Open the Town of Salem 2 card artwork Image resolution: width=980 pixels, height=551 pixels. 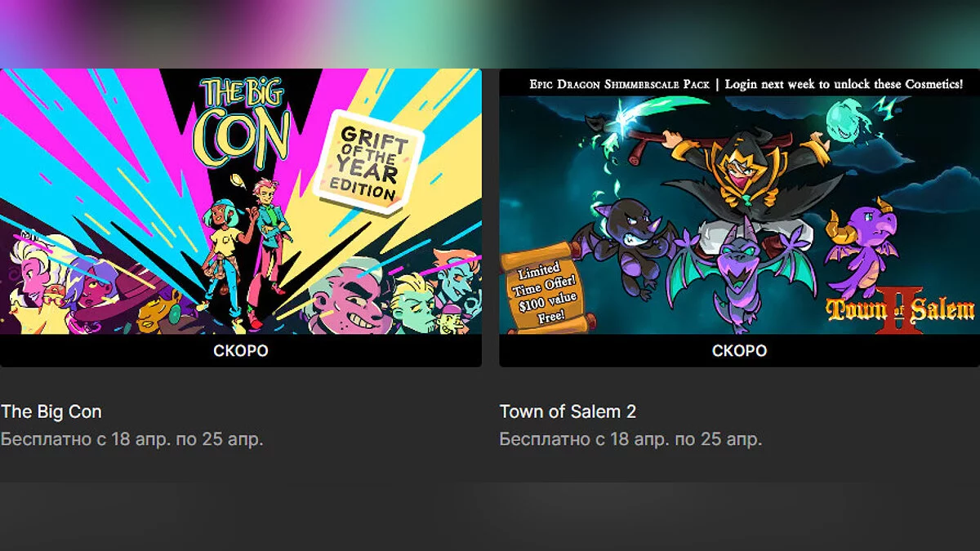tap(739, 202)
